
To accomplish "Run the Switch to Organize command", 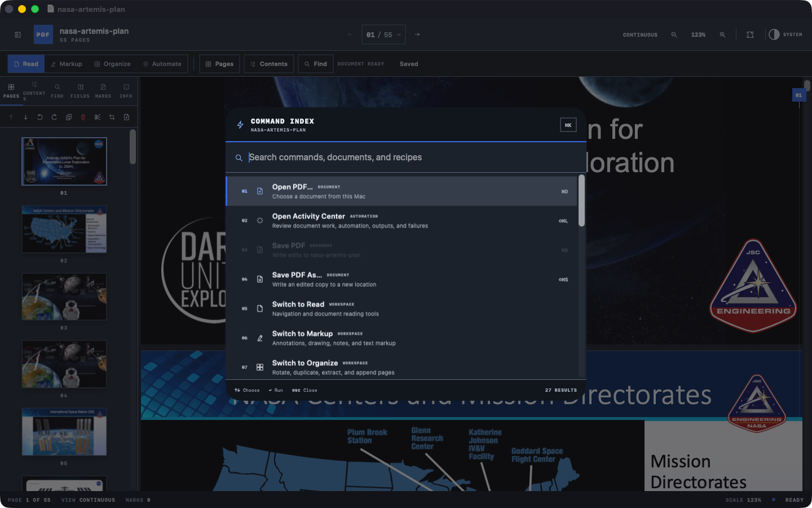I will click(x=401, y=367).
